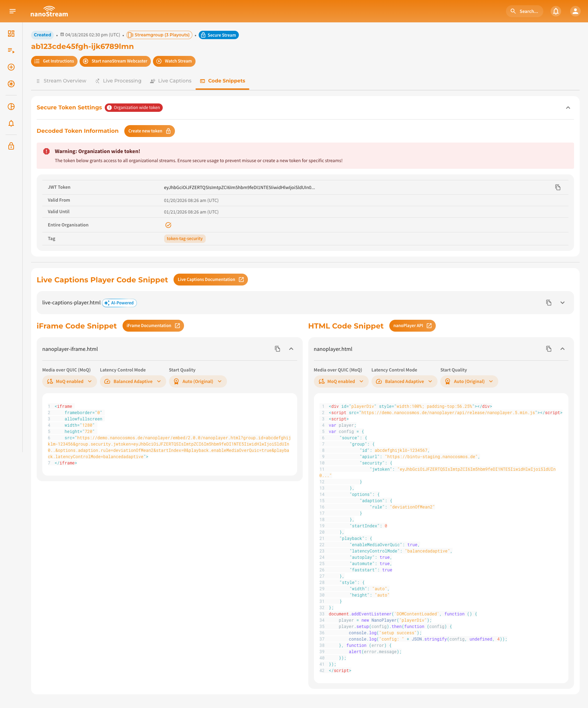Open HTML Balanced Adaptive latency dropdown
The image size is (588, 708).
point(404,381)
